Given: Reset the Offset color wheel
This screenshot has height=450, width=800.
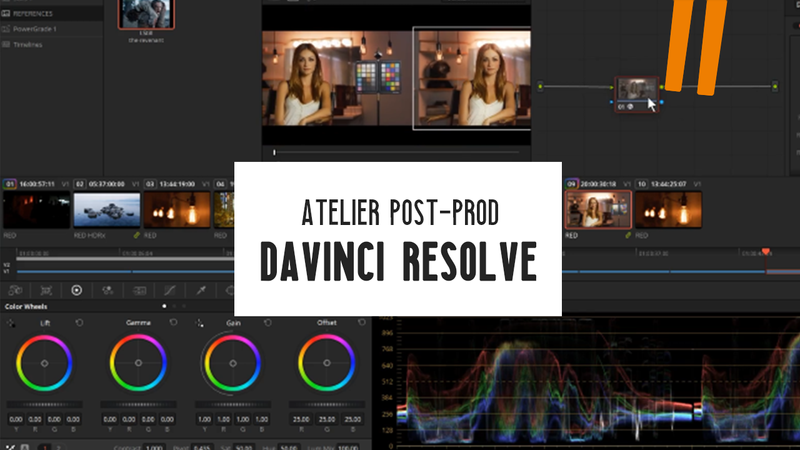Looking at the screenshot, I should [362, 322].
